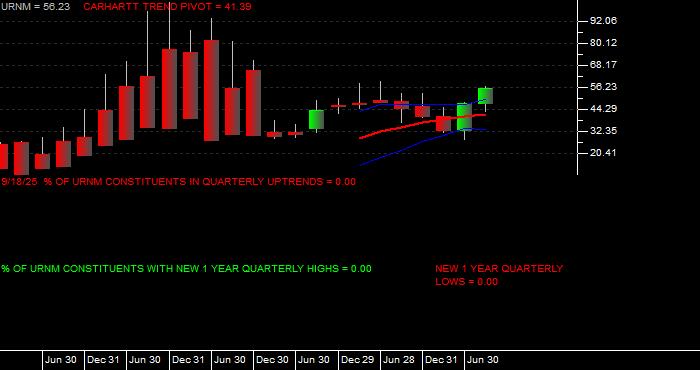Select the Dec 29 date axis label

(x=357, y=360)
